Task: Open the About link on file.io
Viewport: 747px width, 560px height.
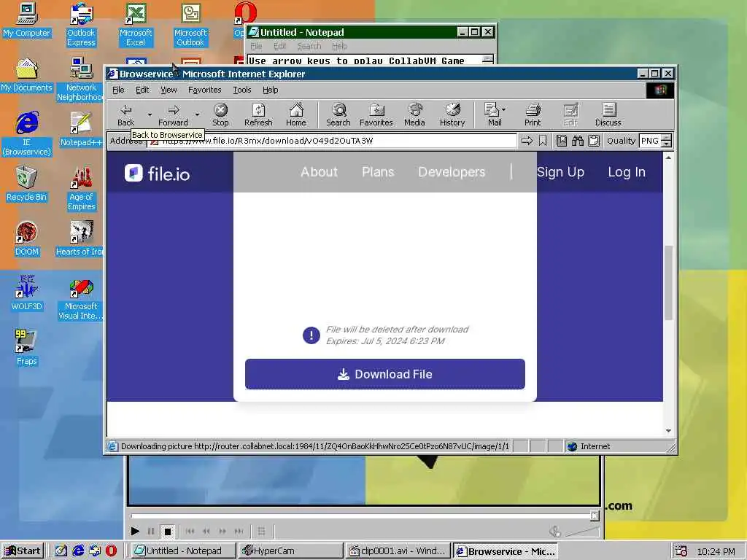Action: coord(319,172)
